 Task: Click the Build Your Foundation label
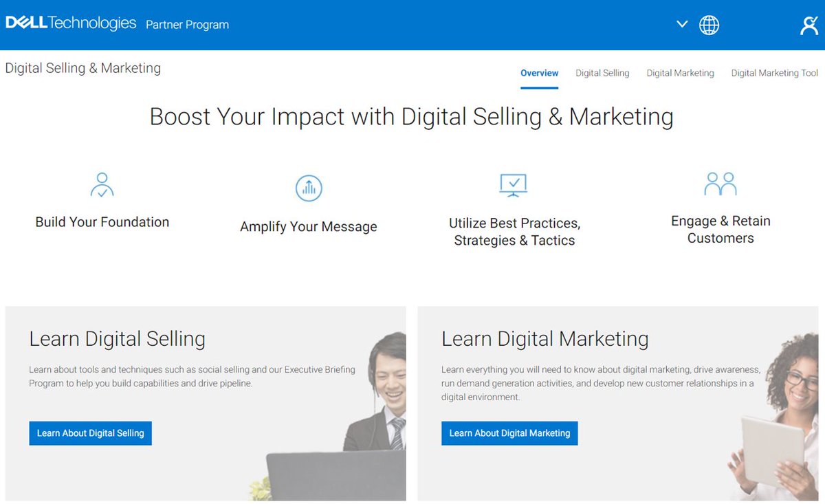click(102, 222)
